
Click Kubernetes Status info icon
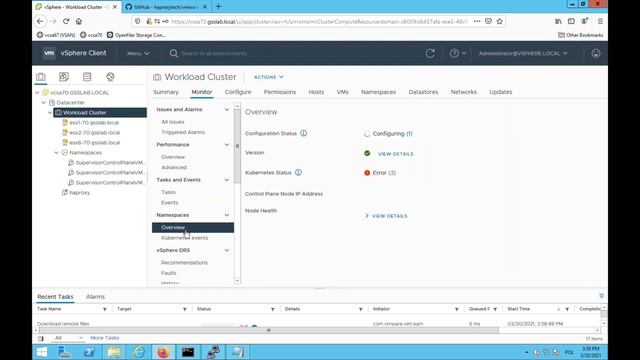pyautogui.click(x=298, y=172)
